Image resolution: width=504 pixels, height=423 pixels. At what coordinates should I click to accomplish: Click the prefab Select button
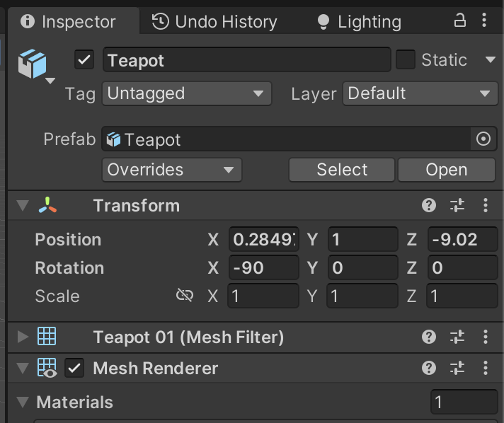[342, 170]
